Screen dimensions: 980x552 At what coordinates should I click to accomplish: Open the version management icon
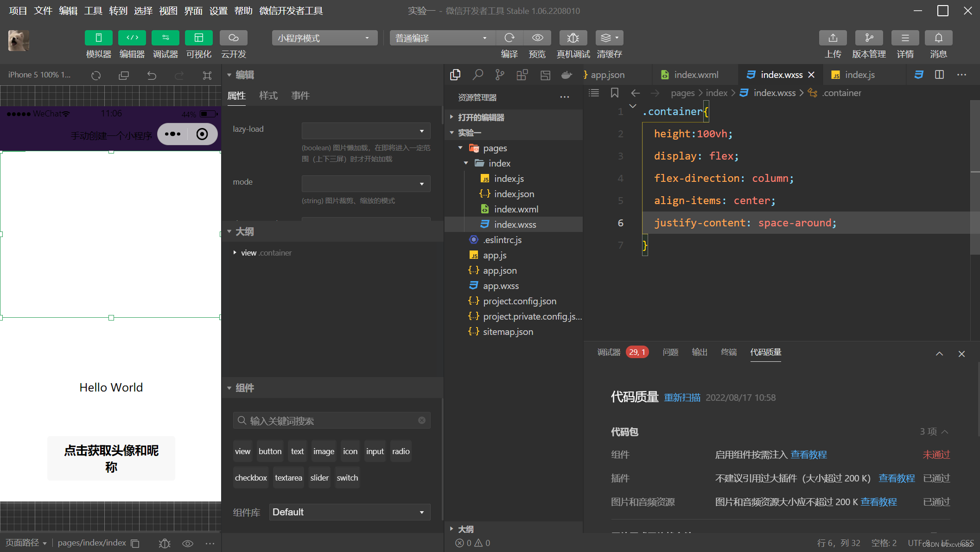869,38
